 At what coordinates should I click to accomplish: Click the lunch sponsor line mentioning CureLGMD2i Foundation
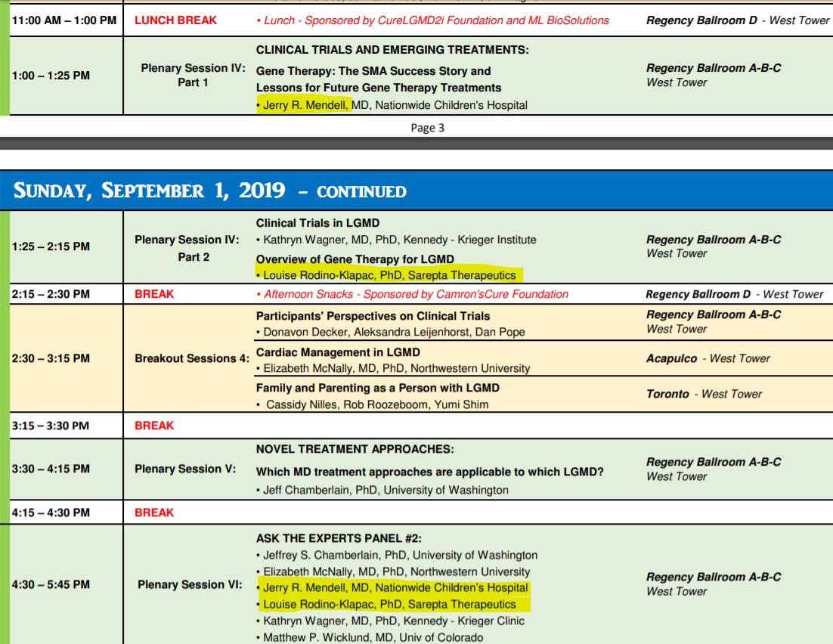click(432, 20)
